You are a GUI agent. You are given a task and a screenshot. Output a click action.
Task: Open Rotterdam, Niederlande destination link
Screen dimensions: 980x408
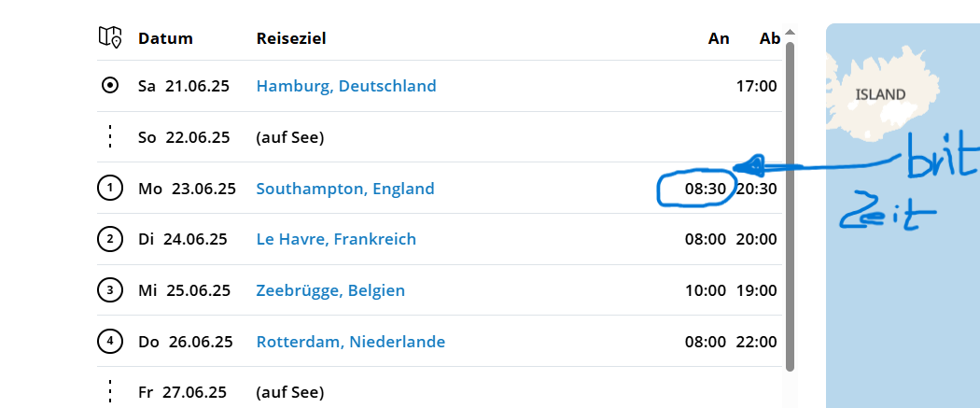[351, 342]
